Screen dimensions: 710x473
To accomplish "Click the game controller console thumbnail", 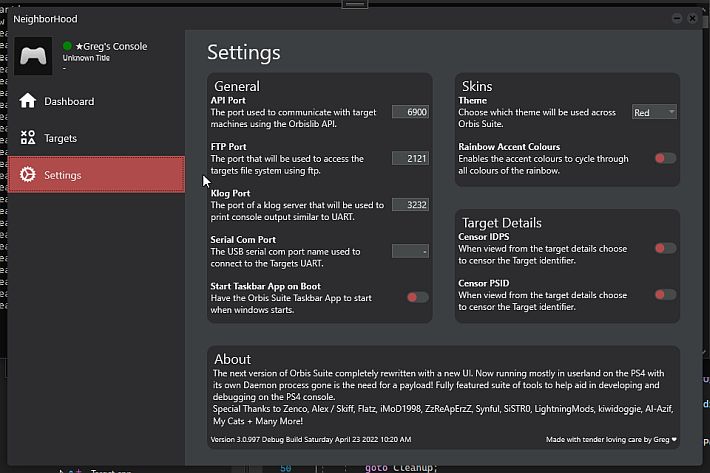I will tap(33, 56).
